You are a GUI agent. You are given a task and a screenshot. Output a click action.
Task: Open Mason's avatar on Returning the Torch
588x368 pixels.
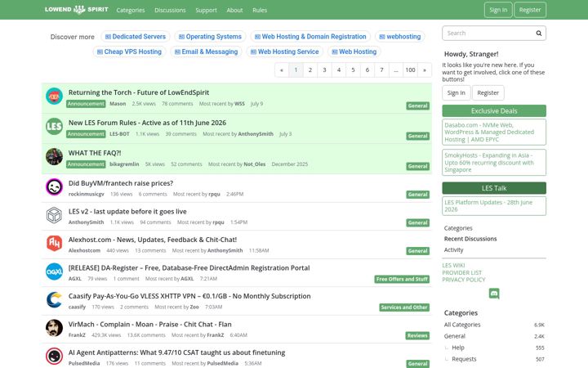[55, 96]
